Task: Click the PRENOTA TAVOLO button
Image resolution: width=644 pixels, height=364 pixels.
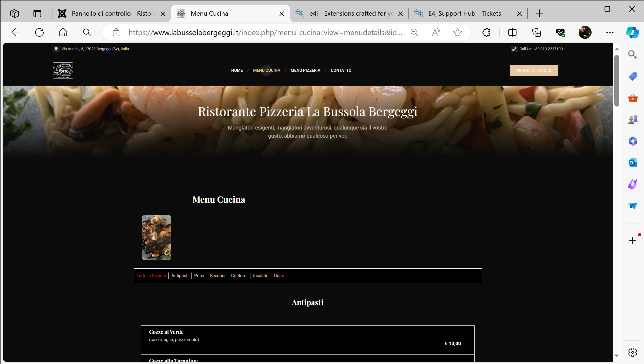Action: (x=534, y=70)
